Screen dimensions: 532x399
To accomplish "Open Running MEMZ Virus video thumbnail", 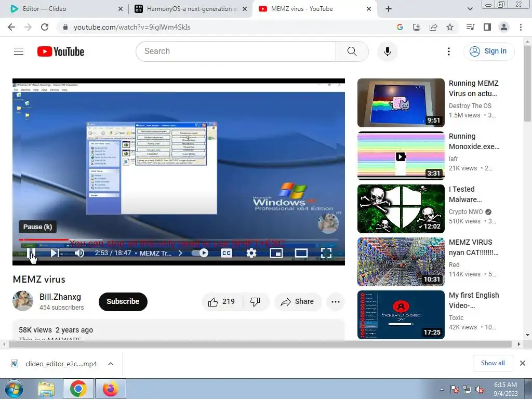I will 401,103.
